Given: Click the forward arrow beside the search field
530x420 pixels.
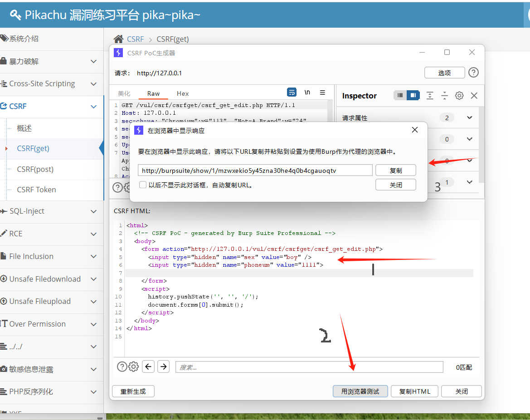Looking at the screenshot, I should pyautogui.click(x=164, y=366).
